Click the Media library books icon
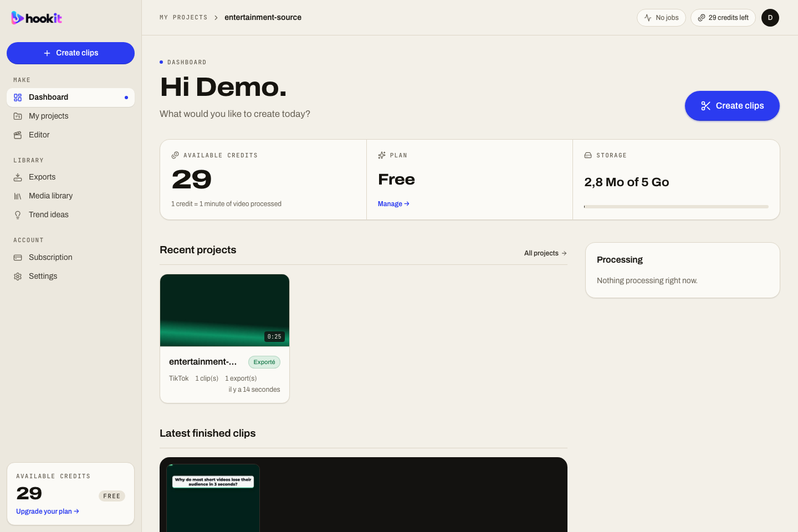The width and height of the screenshot is (798, 532). coord(18,196)
